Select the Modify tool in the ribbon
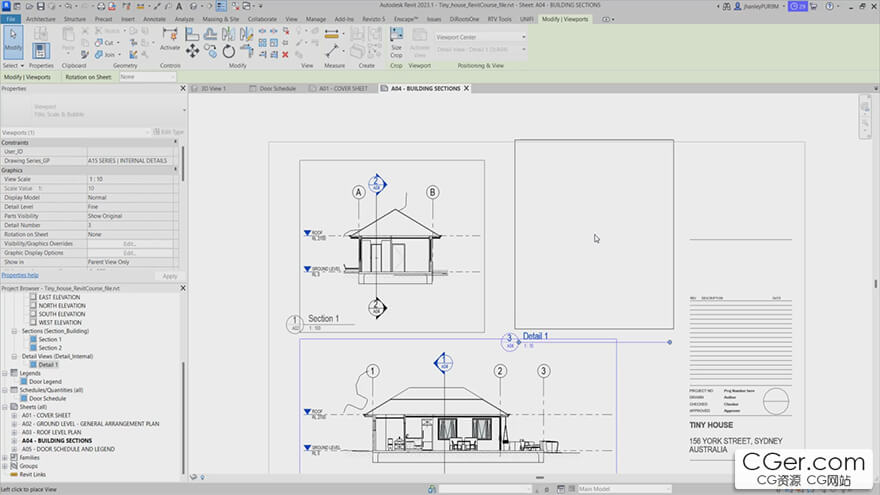The image size is (880, 495). coord(13,40)
